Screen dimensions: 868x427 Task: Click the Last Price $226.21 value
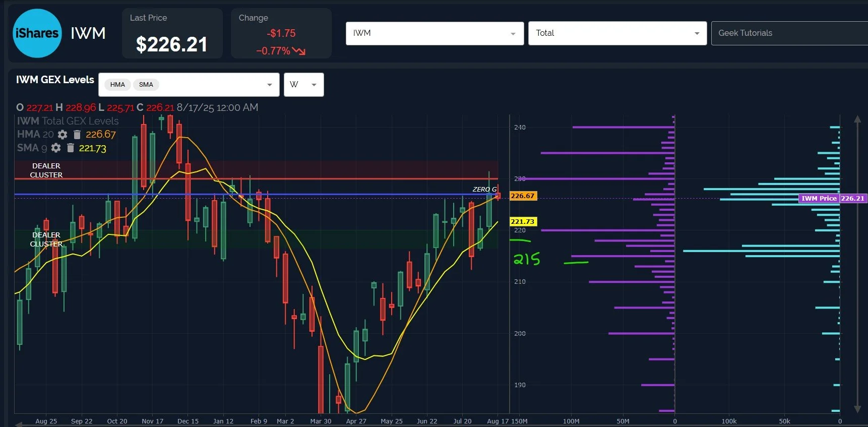(x=172, y=44)
